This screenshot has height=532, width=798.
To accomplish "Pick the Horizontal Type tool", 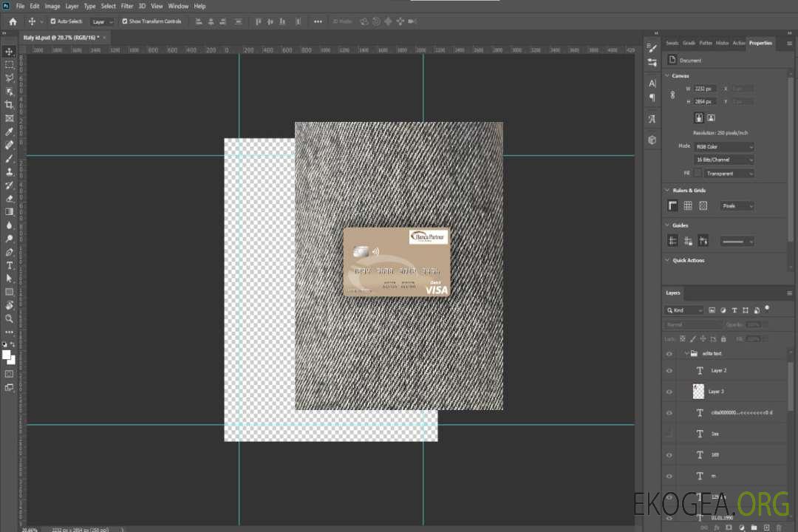I will [10, 265].
